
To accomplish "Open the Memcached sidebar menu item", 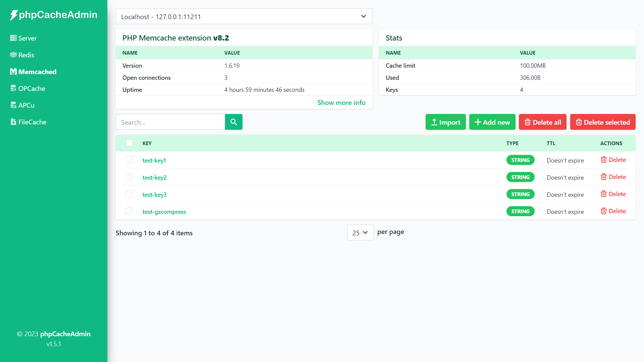I will tap(37, 72).
